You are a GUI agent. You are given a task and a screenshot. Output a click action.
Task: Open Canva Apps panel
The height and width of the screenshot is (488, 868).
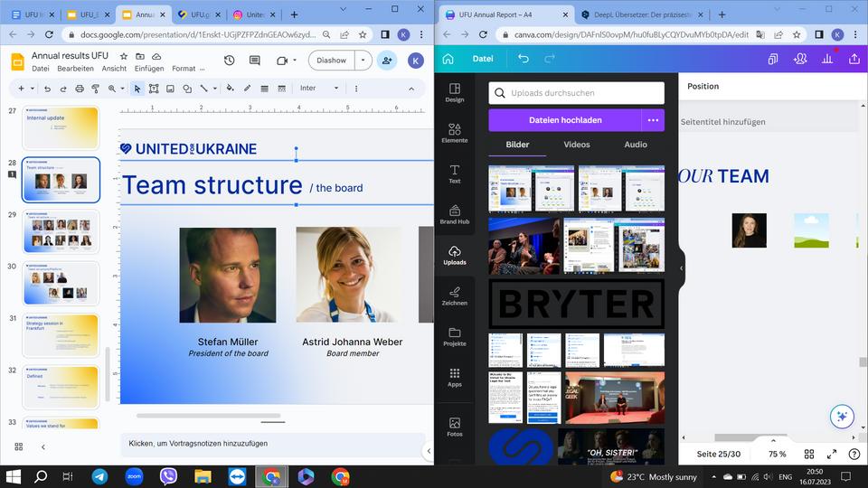pos(455,377)
